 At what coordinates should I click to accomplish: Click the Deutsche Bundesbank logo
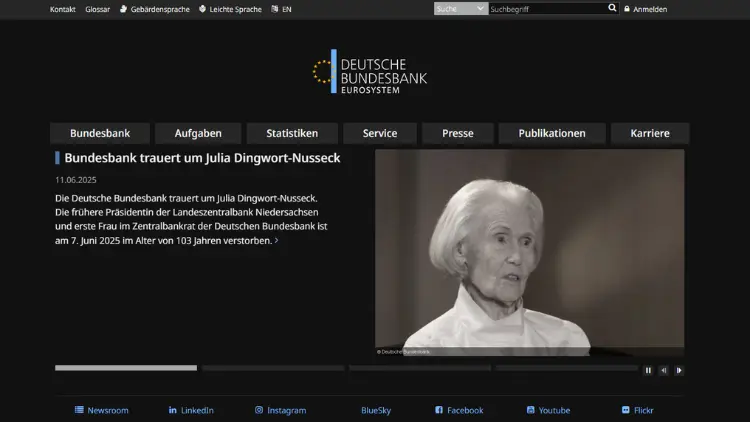pyautogui.click(x=370, y=72)
